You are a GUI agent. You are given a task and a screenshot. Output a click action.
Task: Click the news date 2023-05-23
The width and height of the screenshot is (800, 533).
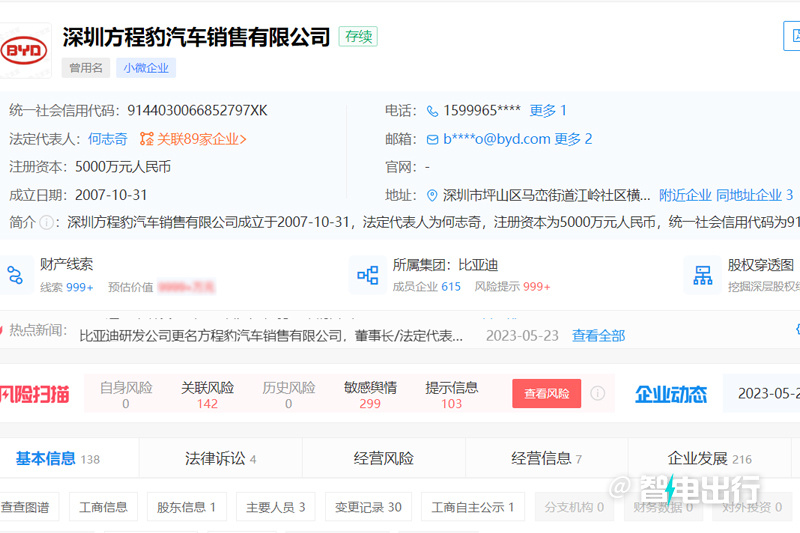point(522,336)
